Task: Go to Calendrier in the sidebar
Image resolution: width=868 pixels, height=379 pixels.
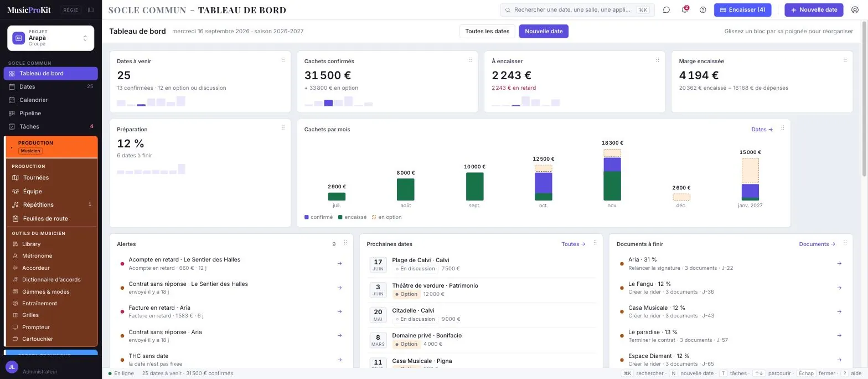Action: [x=50, y=100]
